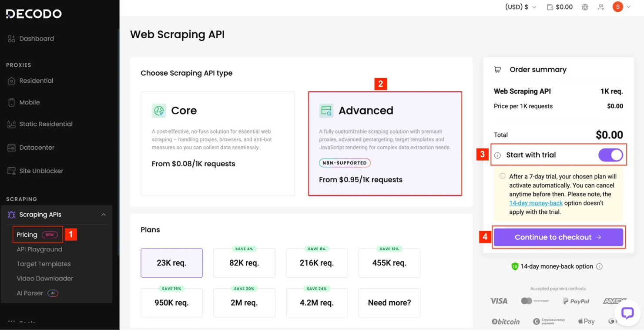The width and height of the screenshot is (644, 330).
Task: Click the Dashboard icon in sidebar
Action: [11, 39]
